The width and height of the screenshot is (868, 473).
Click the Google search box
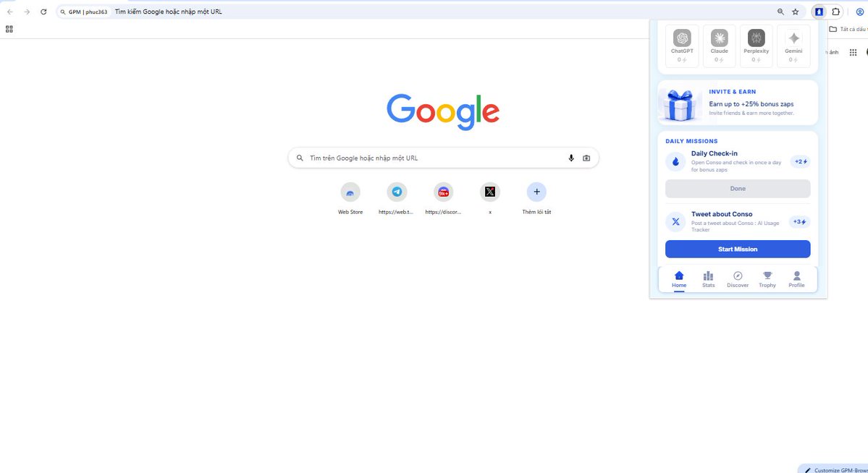point(443,158)
